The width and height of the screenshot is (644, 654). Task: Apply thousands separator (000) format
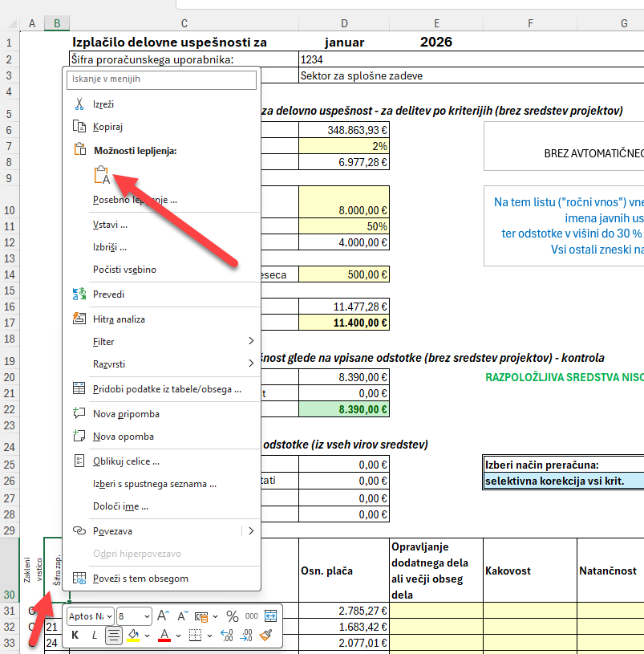click(251, 616)
